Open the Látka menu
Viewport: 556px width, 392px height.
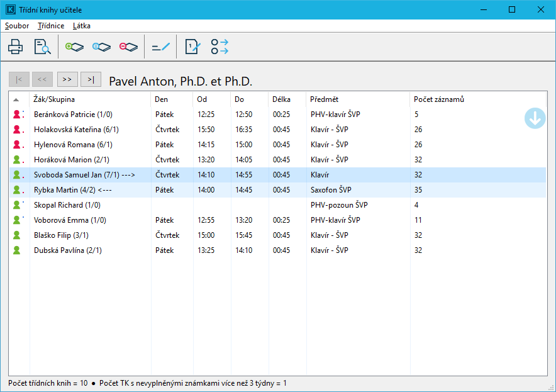coord(81,26)
